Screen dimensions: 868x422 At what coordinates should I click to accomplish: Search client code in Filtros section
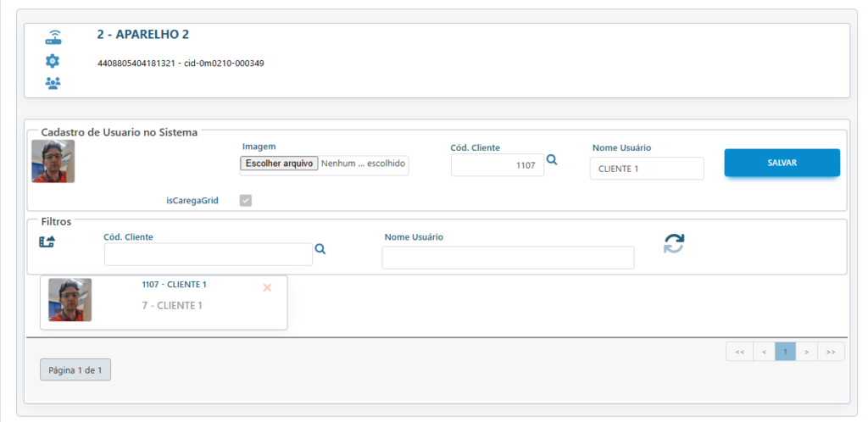(320, 249)
